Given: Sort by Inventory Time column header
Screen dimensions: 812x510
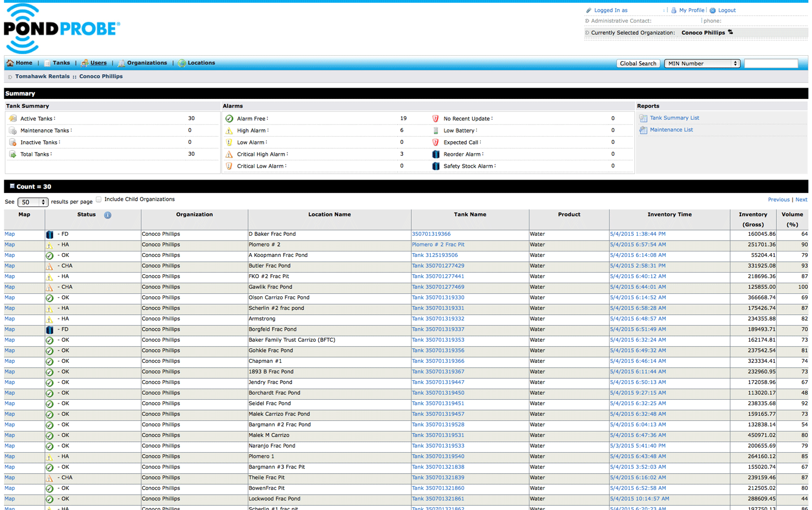Looking at the screenshot, I should pyautogui.click(x=669, y=215).
